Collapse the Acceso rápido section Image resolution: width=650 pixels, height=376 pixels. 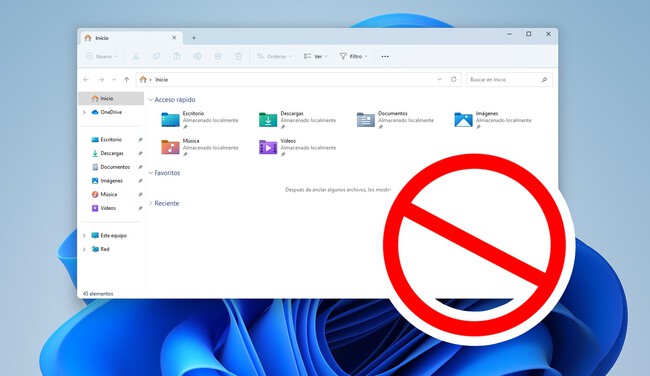[150, 100]
